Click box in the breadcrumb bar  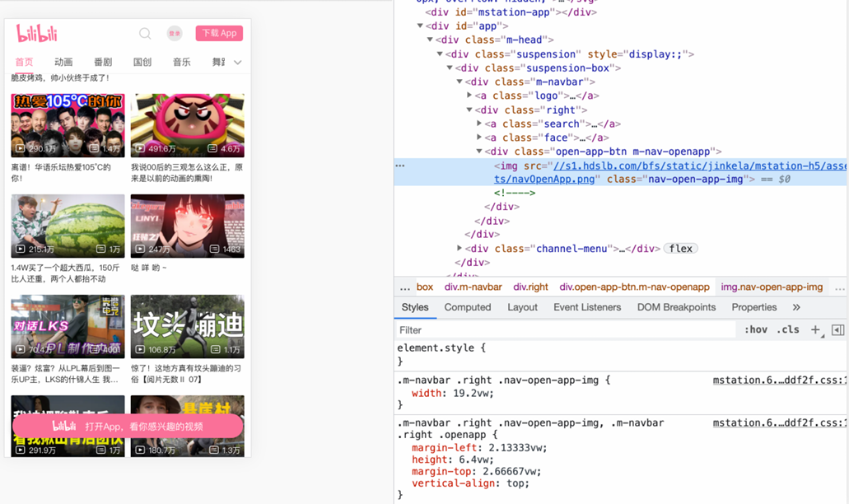point(425,287)
